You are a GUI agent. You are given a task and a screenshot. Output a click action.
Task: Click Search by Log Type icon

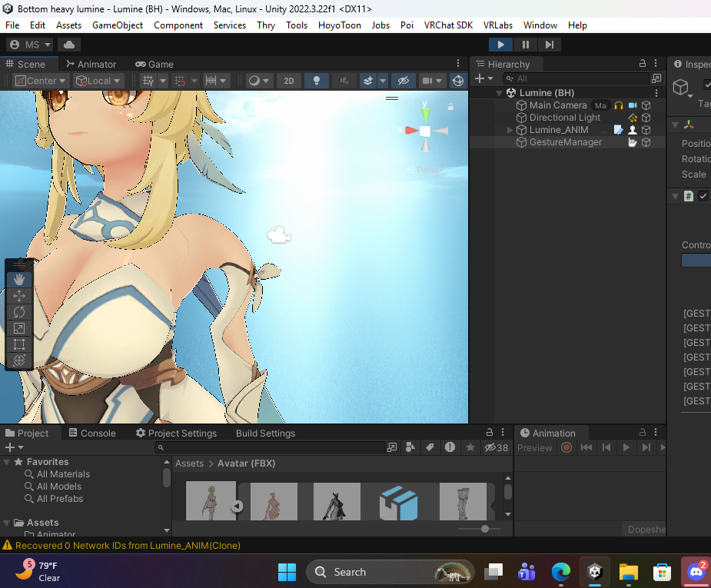point(450,447)
